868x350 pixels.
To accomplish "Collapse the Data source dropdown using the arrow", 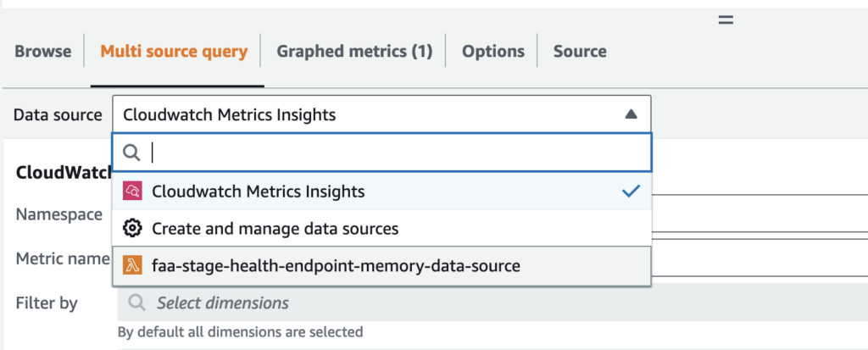I will tap(631, 114).
